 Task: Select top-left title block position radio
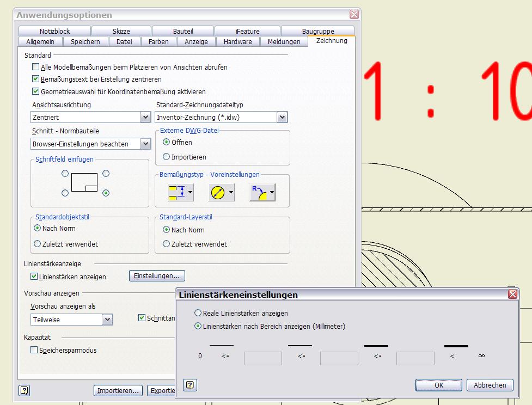[65, 173]
